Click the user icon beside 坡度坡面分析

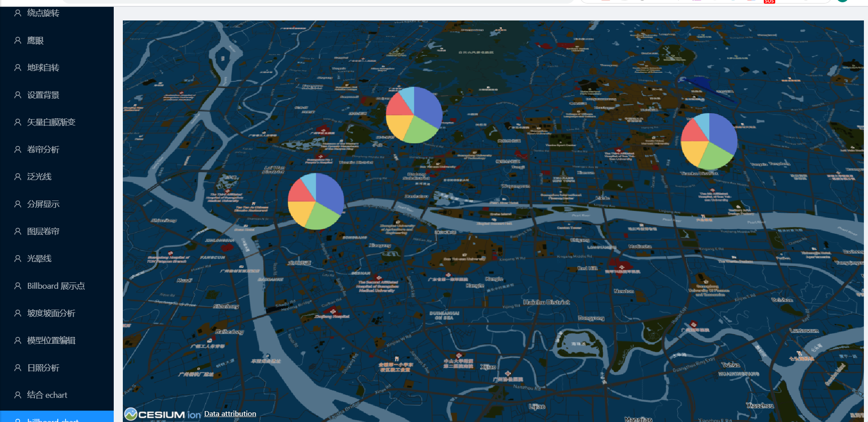click(x=18, y=313)
